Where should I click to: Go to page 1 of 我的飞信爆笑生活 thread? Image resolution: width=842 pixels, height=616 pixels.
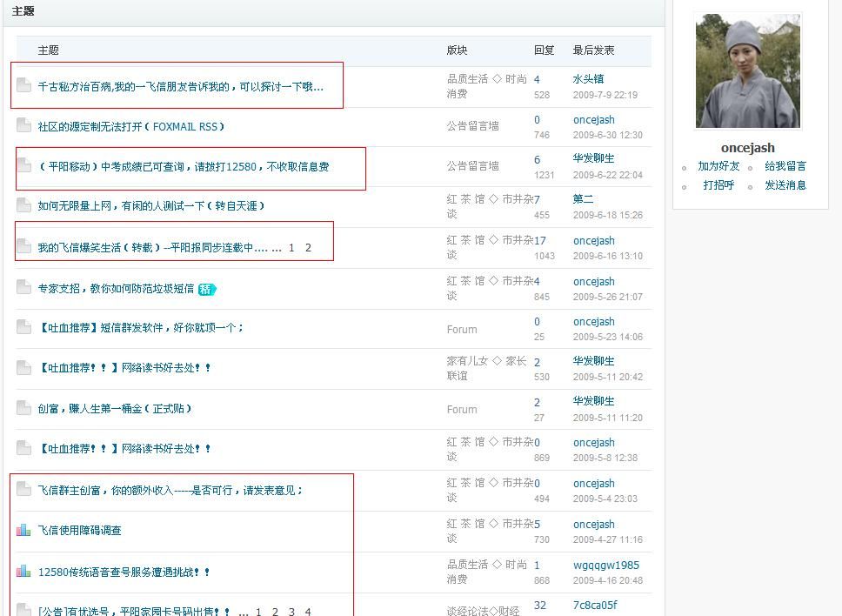pos(291,248)
